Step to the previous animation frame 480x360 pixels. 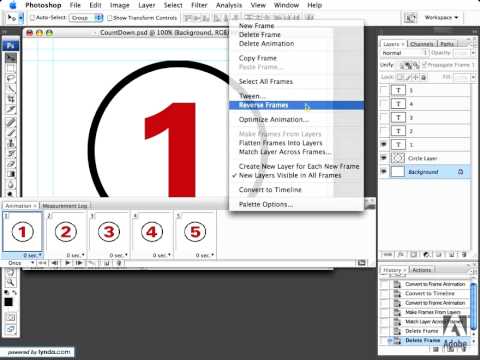(x=55, y=263)
